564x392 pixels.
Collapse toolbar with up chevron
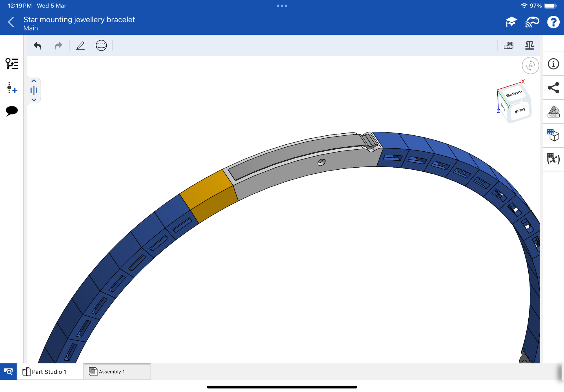click(34, 81)
